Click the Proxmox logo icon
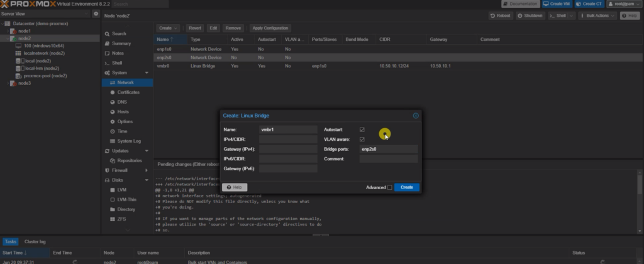The height and width of the screenshot is (264, 644). (x=4, y=4)
